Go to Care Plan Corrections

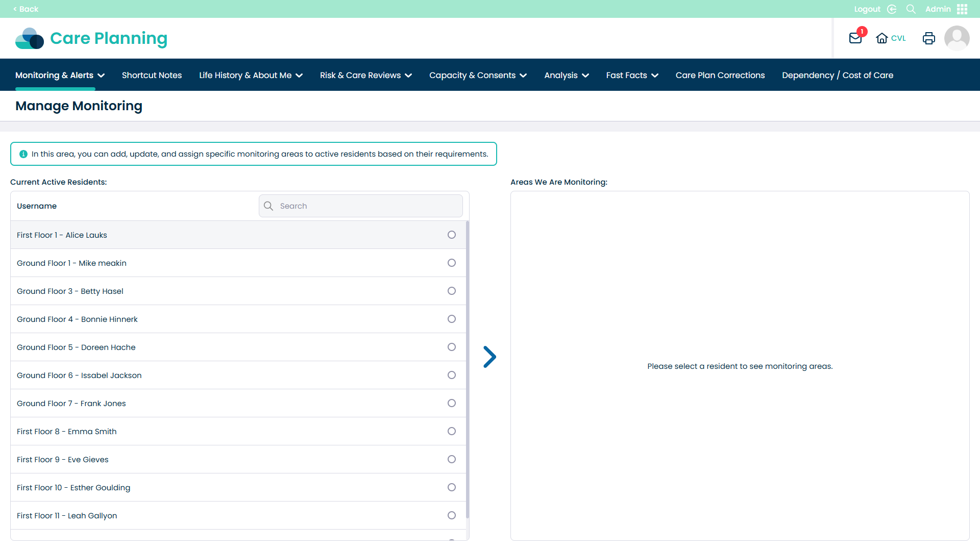[720, 75]
